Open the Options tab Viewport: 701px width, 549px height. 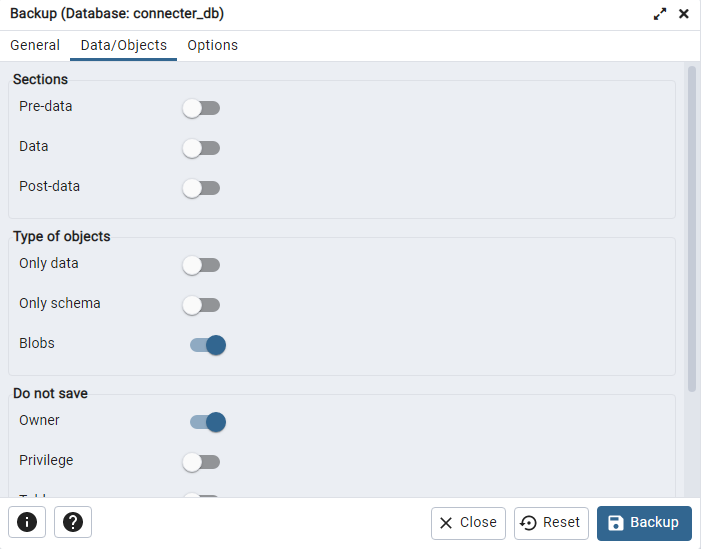pyautogui.click(x=213, y=45)
